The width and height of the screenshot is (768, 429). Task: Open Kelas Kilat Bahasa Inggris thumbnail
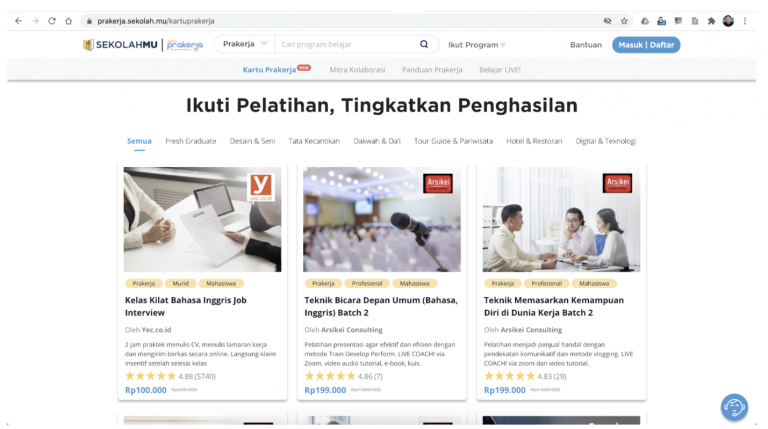(202, 219)
